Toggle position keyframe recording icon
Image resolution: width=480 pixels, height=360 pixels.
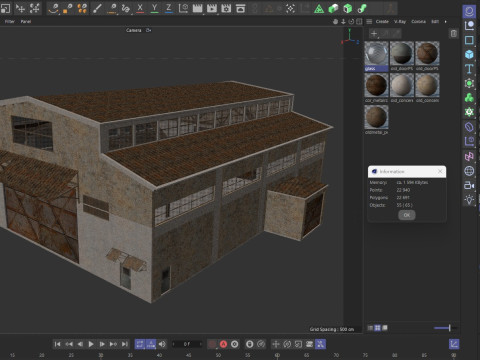click(x=276, y=344)
